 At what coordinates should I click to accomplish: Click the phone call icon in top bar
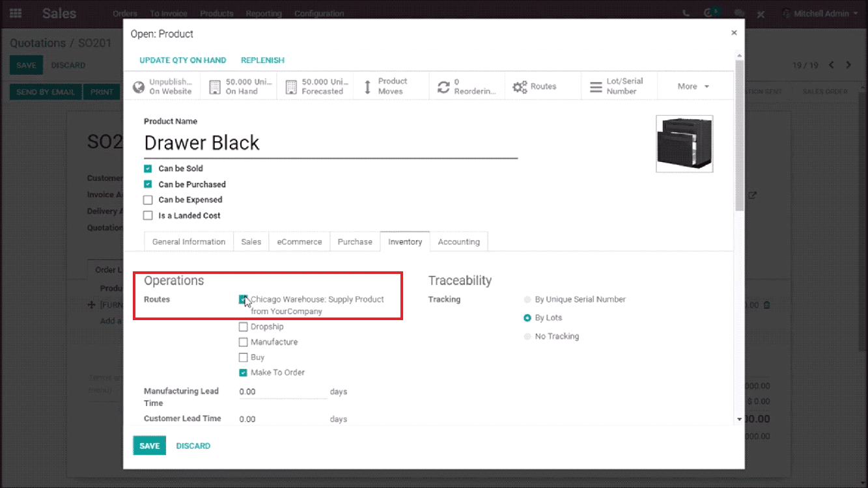point(686,13)
